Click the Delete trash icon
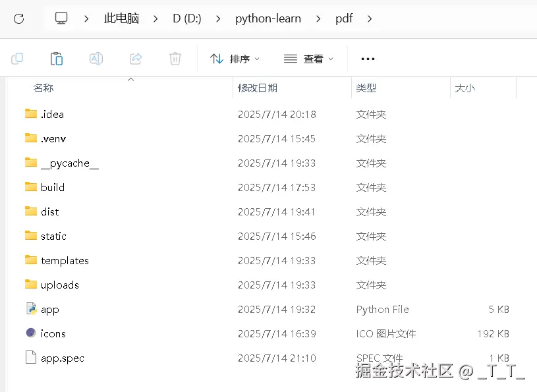Viewport: 537px width, 392px height. [175, 58]
